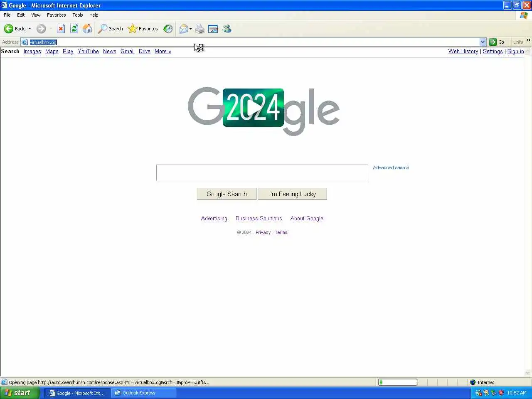The height and width of the screenshot is (399, 532).
Task: Click the Google search text box
Action: click(262, 173)
